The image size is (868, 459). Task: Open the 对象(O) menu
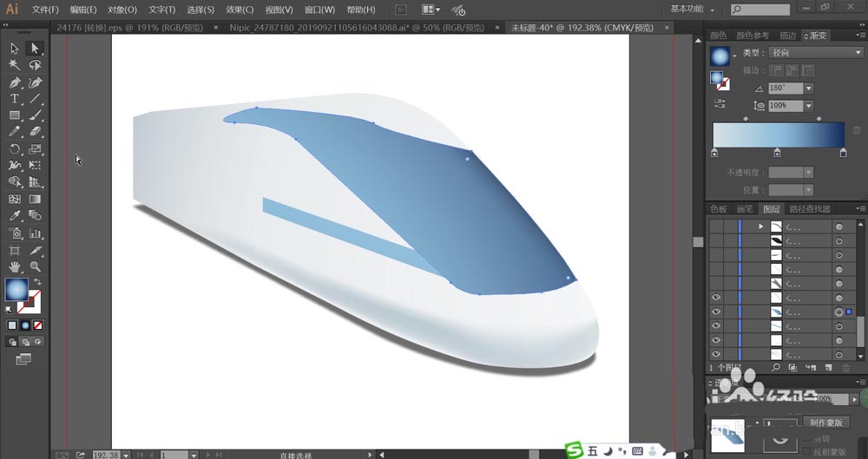[x=122, y=10]
